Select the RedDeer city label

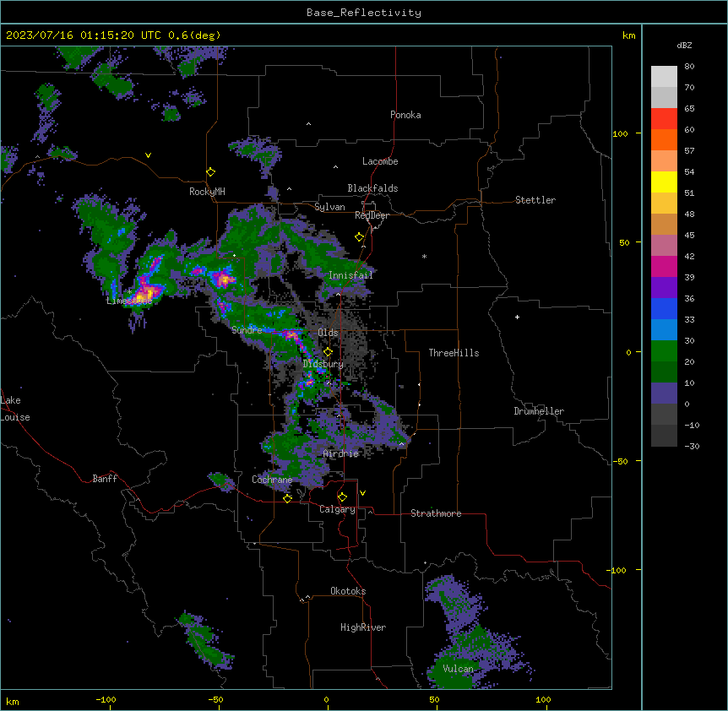coord(372,215)
